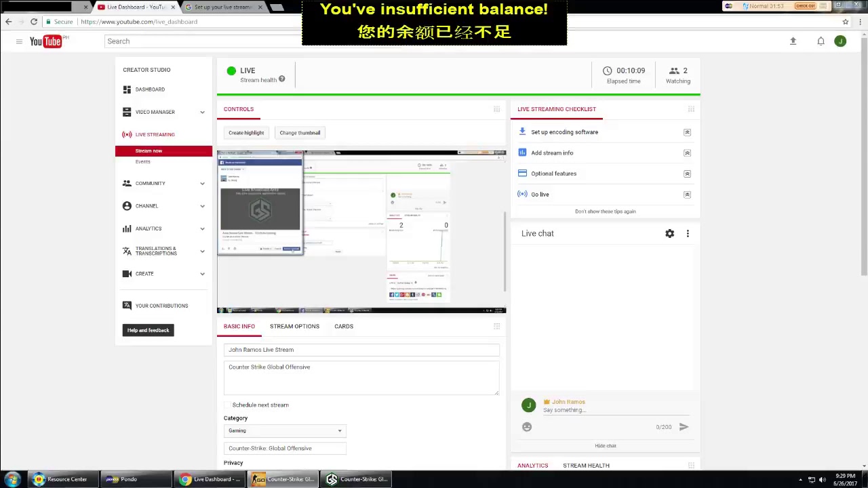Open the Gaming category dropdown

[285, 431]
